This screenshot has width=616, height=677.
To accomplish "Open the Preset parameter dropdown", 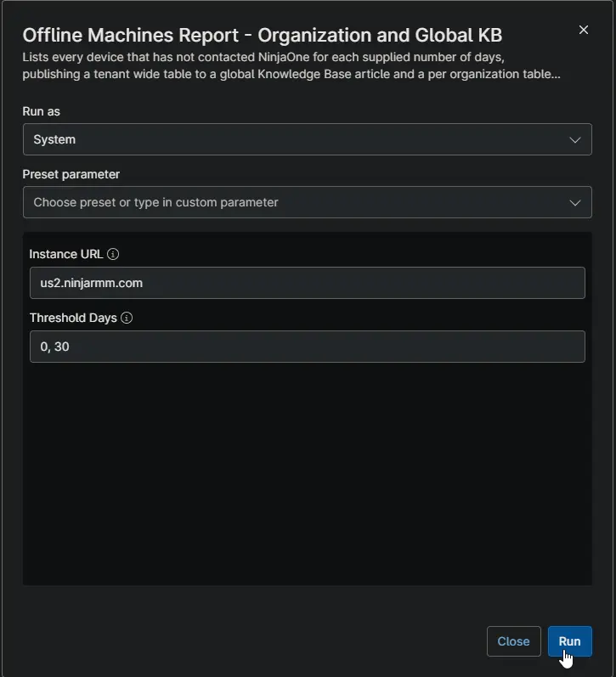I will click(x=307, y=202).
